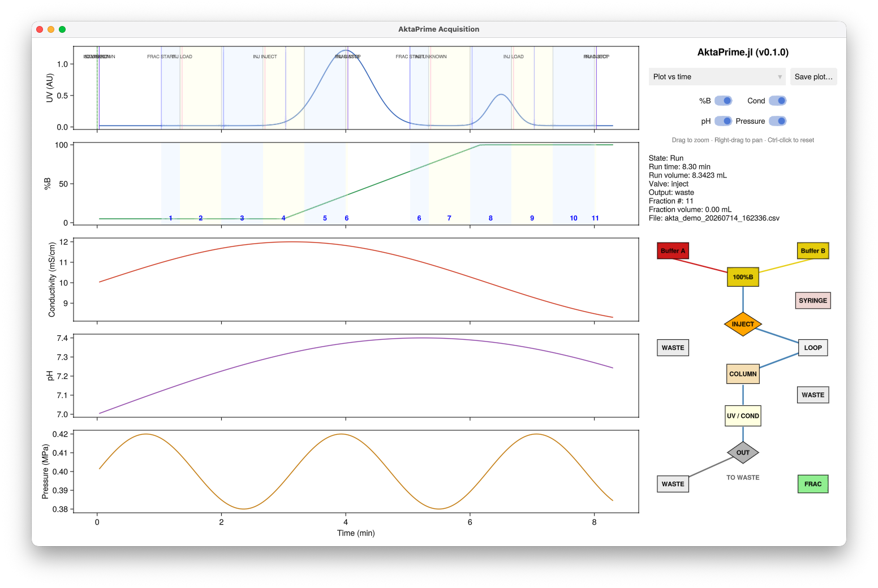
Task: Click the "INJ INJECT" event label in UV plot
Action: [265, 57]
